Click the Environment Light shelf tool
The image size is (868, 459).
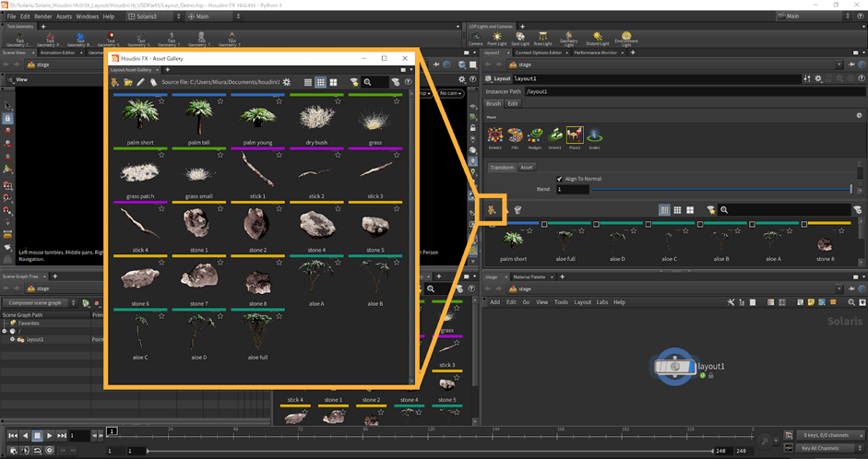point(626,39)
